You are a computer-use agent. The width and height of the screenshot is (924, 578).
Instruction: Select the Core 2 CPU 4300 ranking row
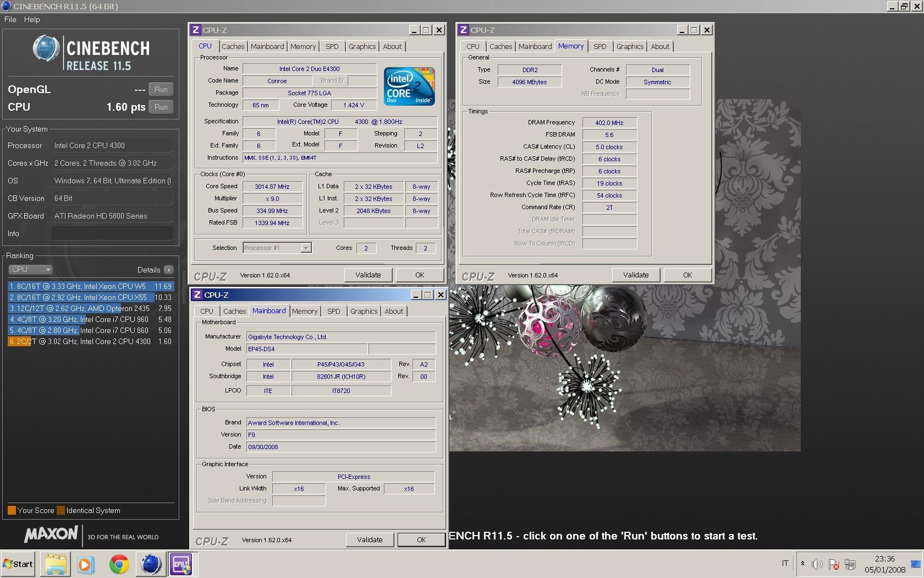(90, 341)
